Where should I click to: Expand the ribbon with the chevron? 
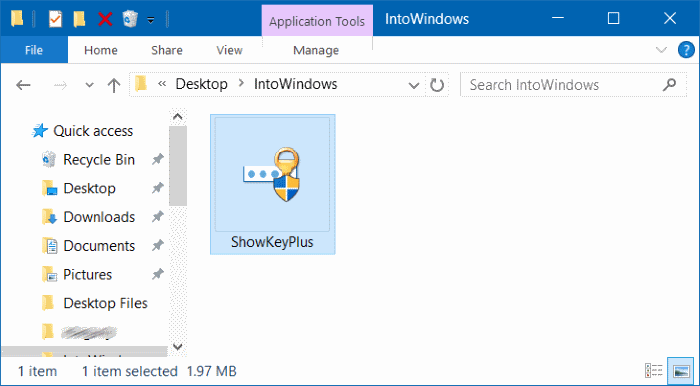[661, 50]
